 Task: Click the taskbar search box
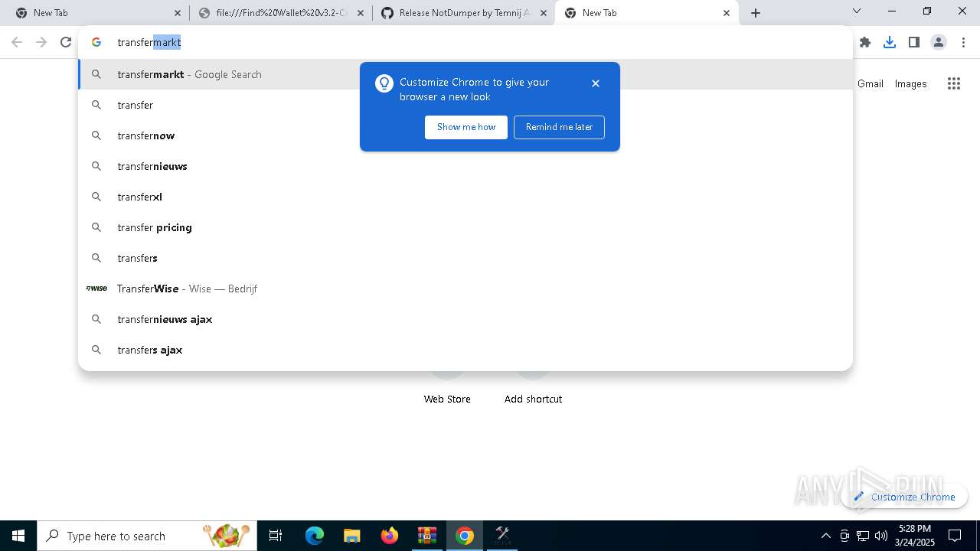click(147, 536)
